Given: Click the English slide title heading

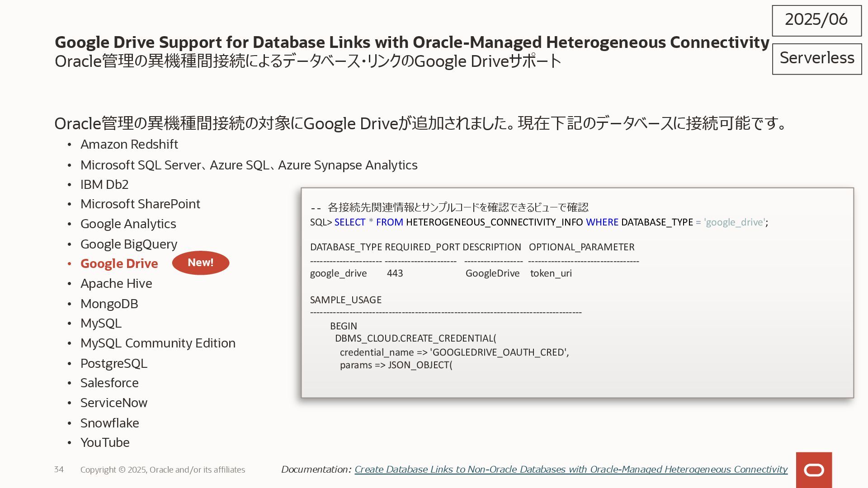Looking at the screenshot, I should pyautogui.click(x=412, y=42).
